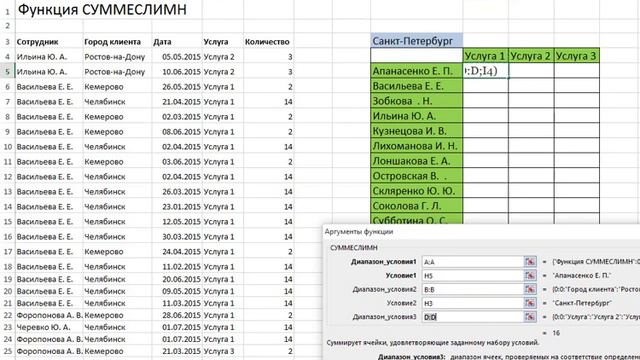Click Ростов-на-Дону cell in row 4
The image size is (640, 360).
click(117, 57)
